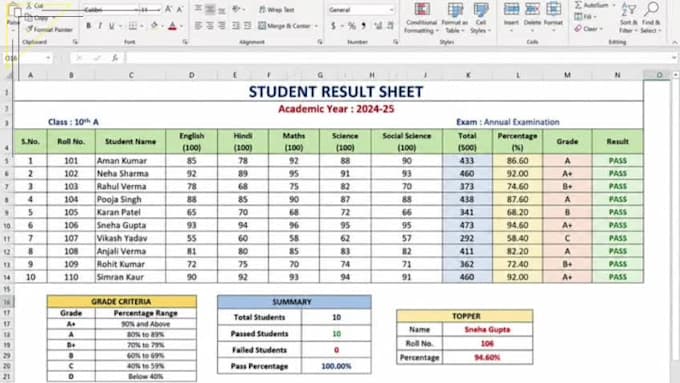Click Increase Decimal icon
680x383 pixels.
pos(378,26)
